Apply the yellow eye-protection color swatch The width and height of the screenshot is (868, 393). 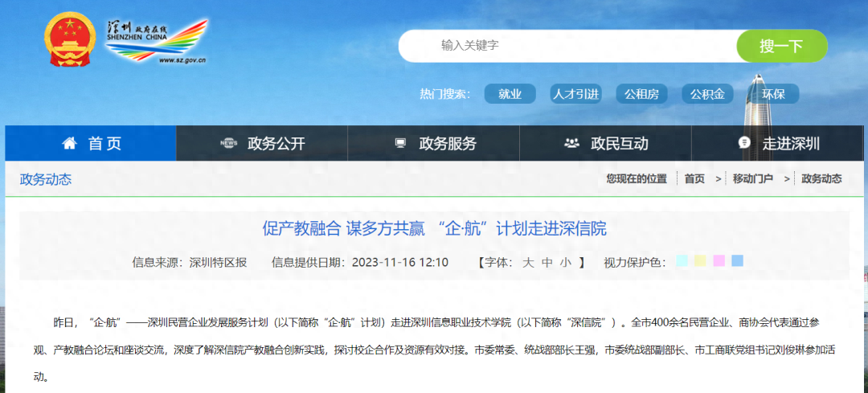pos(701,260)
